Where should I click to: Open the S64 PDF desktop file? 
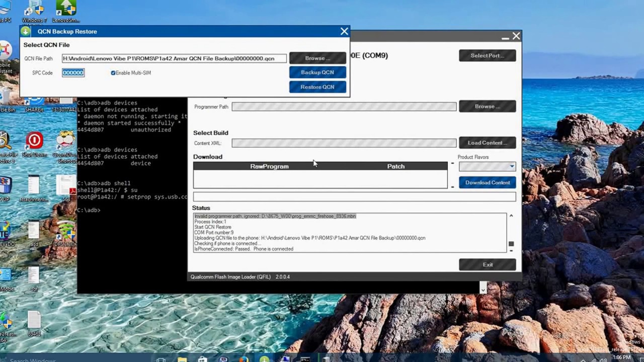click(x=66, y=189)
